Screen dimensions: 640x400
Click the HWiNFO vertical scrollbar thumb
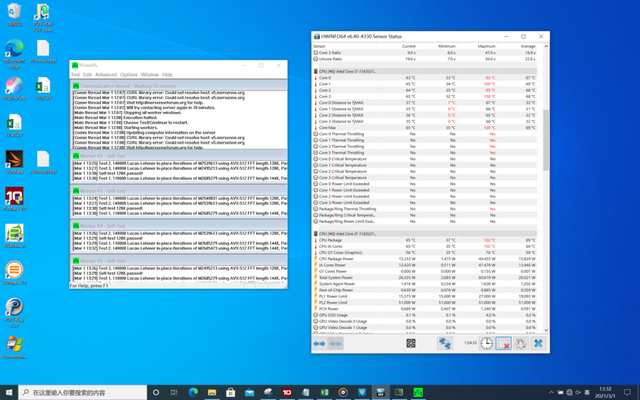click(x=546, y=140)
